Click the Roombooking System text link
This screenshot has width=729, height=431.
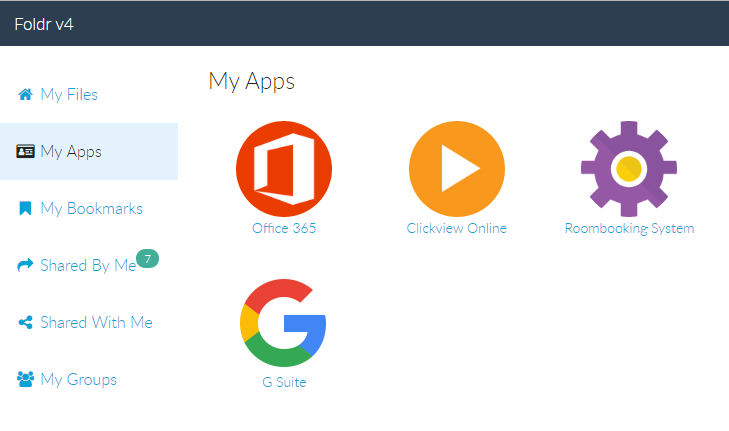click(x=630, y=228)
